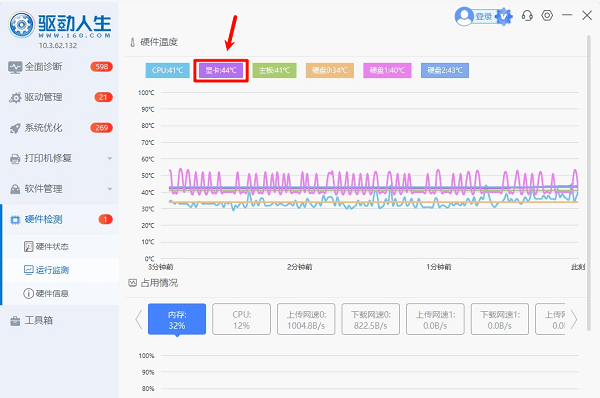
Task: Click the 系统优化 rocket icon
Action: click(15, 128)
